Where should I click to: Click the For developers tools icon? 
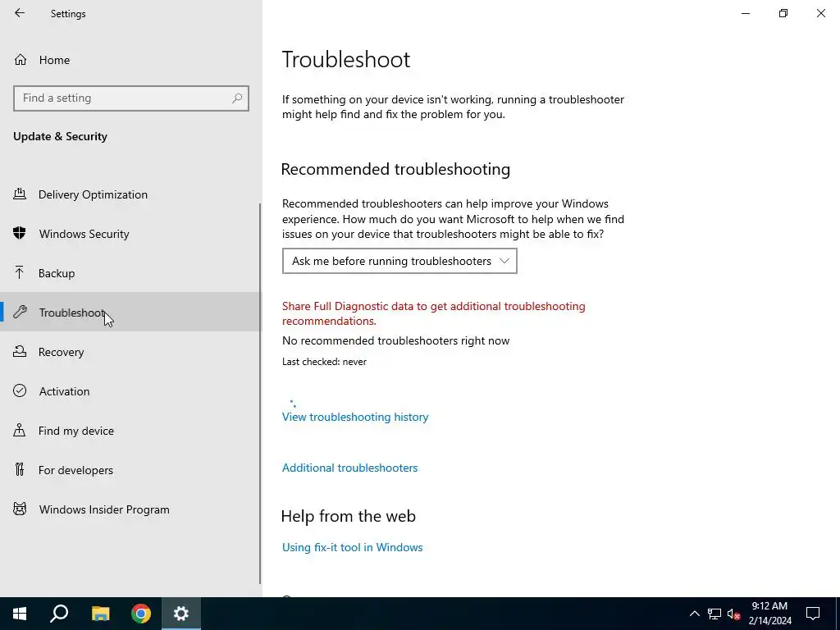[x=20, y=469]
